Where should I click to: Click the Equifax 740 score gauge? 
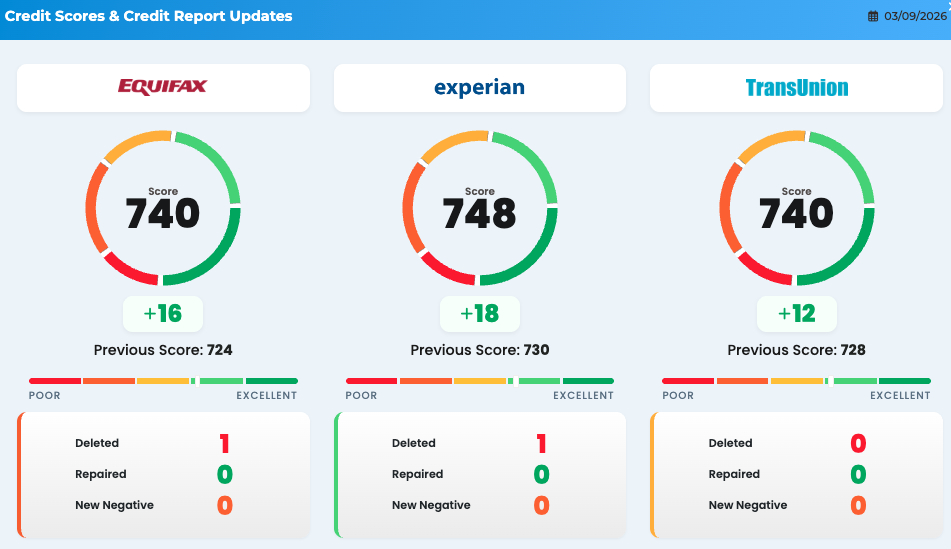pyautogui.click(x=163, y=207)
